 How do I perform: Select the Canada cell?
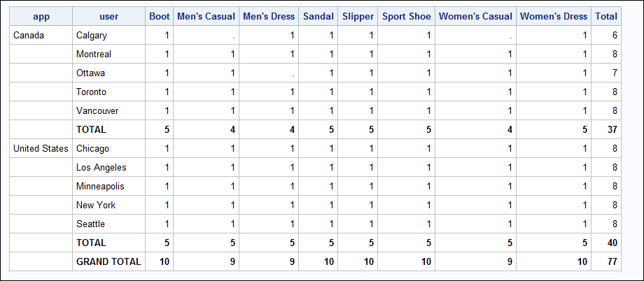(x=28, y=36)
